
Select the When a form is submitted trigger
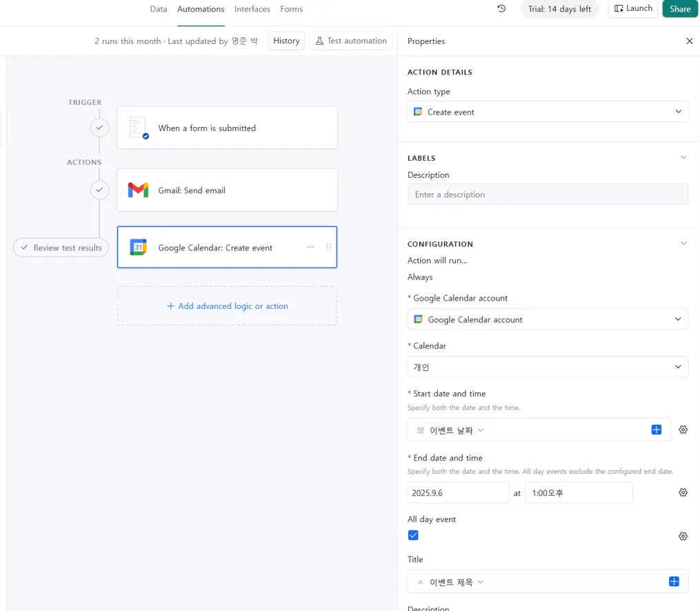227,128
